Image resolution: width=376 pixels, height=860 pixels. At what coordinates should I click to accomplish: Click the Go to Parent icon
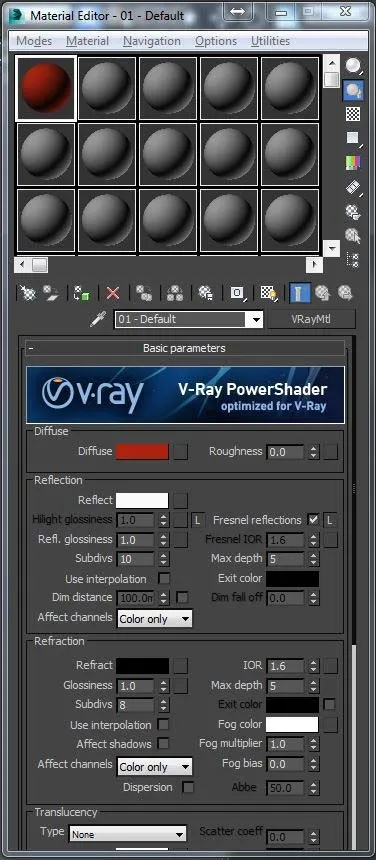coord(322,293)
